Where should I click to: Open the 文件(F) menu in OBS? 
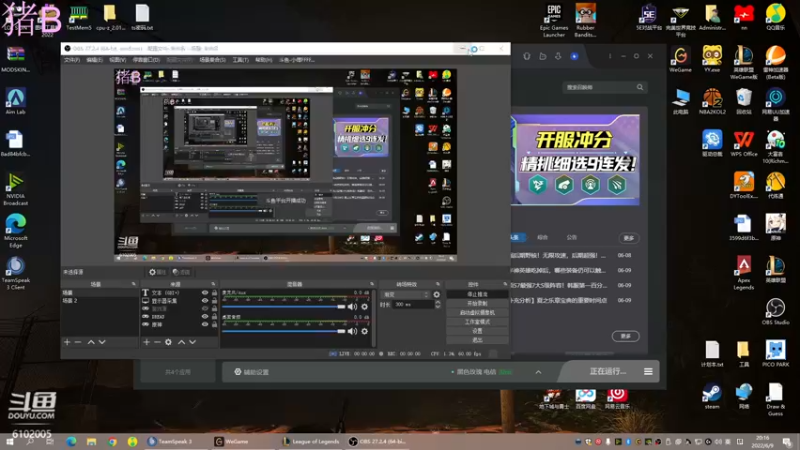pos(72,60)
